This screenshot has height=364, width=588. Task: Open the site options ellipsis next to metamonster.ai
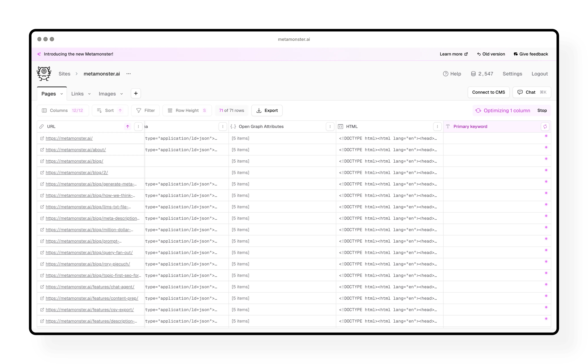(128, 74)
